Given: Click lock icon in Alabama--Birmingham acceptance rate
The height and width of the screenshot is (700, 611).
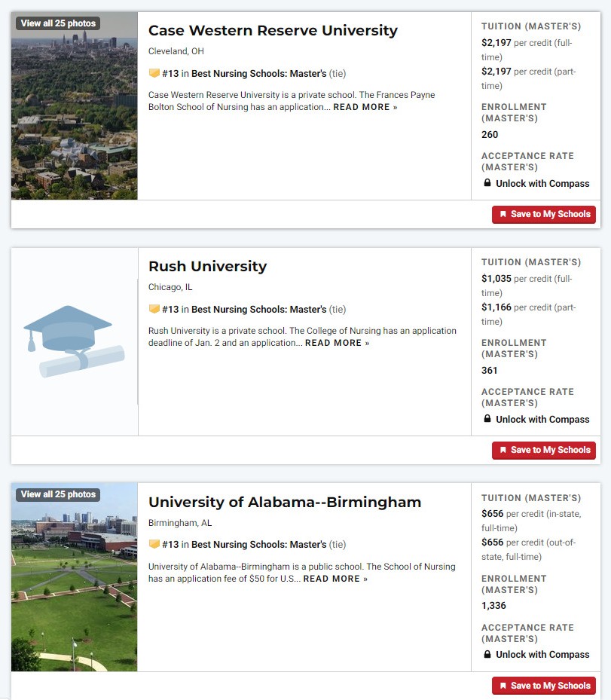Looking at the screenshot, I should coord(487,654).
